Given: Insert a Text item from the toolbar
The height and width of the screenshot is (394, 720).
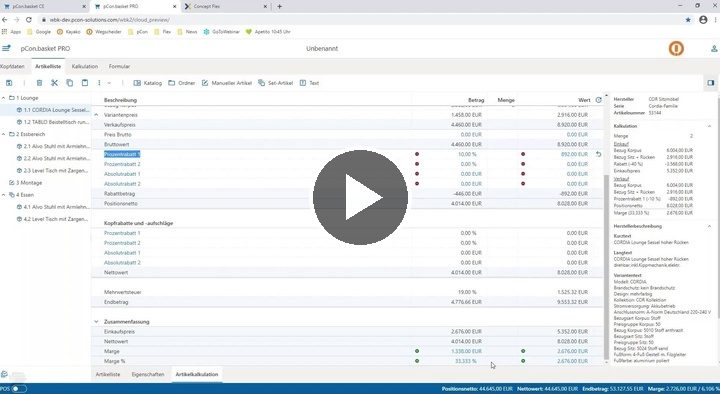Looking at the screenshot, I should tap(309, 83).
